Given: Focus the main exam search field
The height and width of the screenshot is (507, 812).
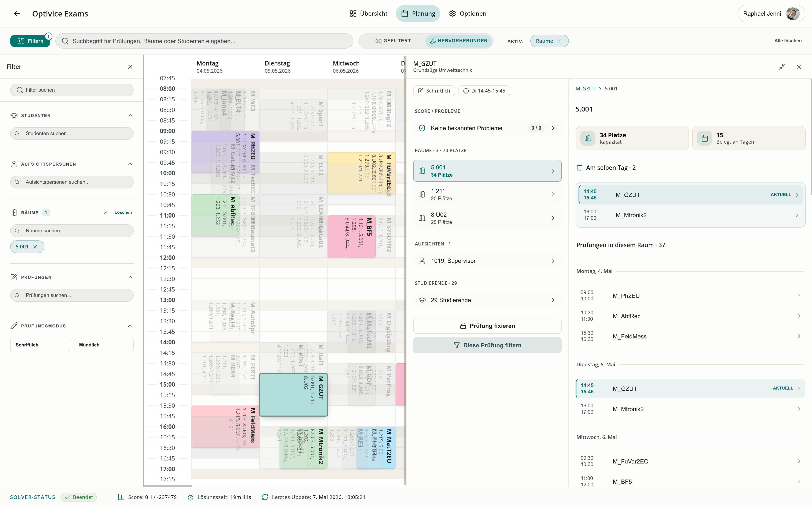Looking at the screenshot, I should [204, 41].
